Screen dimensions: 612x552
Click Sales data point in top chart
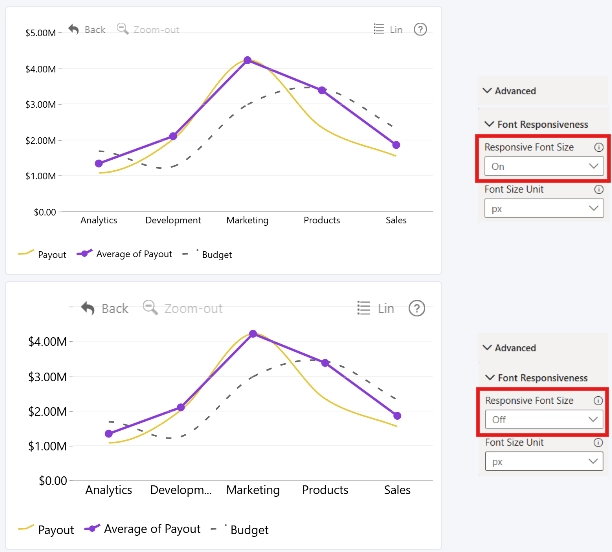coord(396,145)
